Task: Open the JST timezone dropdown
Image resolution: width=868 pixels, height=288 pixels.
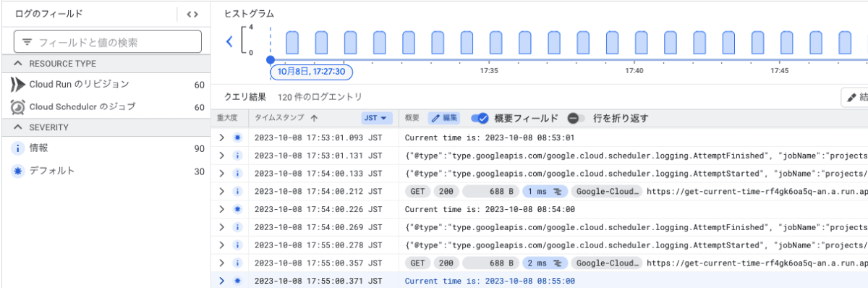Action: 376,118
